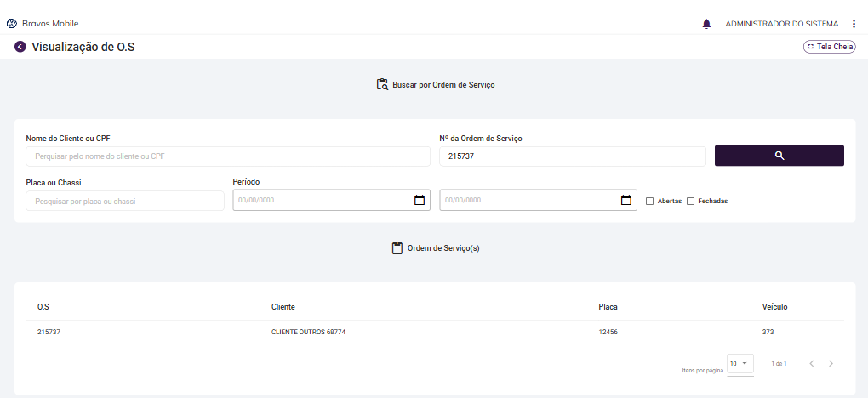The height and width of the screenshot is (398, 868).
Task: Go to next results page arrow
Action: [x=831, y=364]
